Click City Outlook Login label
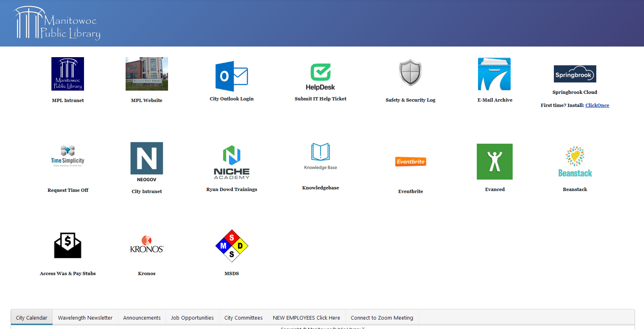Screen dimensions: 644x329 coord(232,99)
